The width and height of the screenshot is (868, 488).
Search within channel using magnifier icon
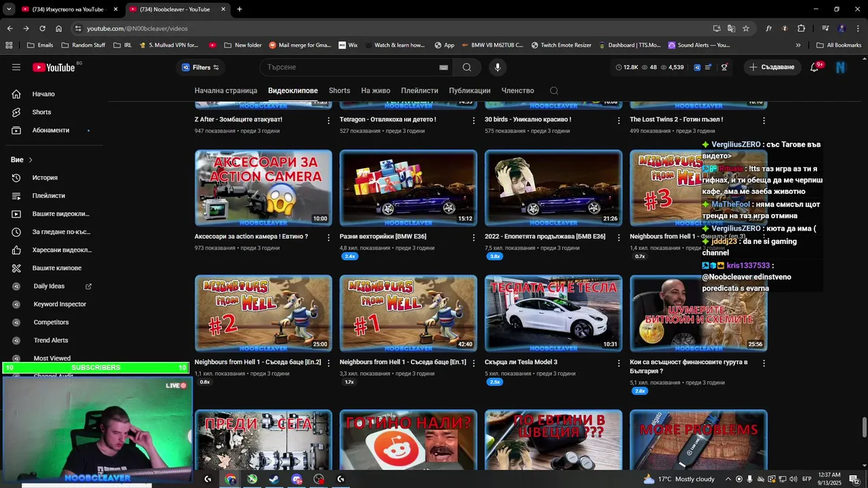point(554,91)
